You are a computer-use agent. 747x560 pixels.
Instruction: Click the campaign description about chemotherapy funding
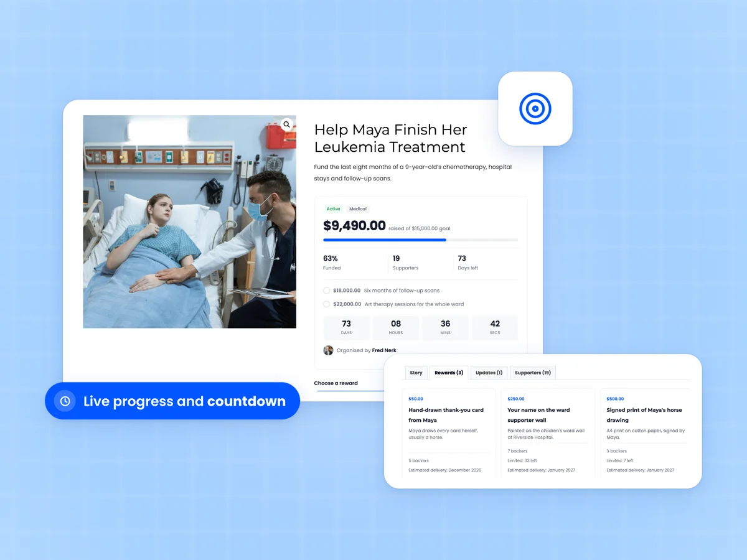413,172
